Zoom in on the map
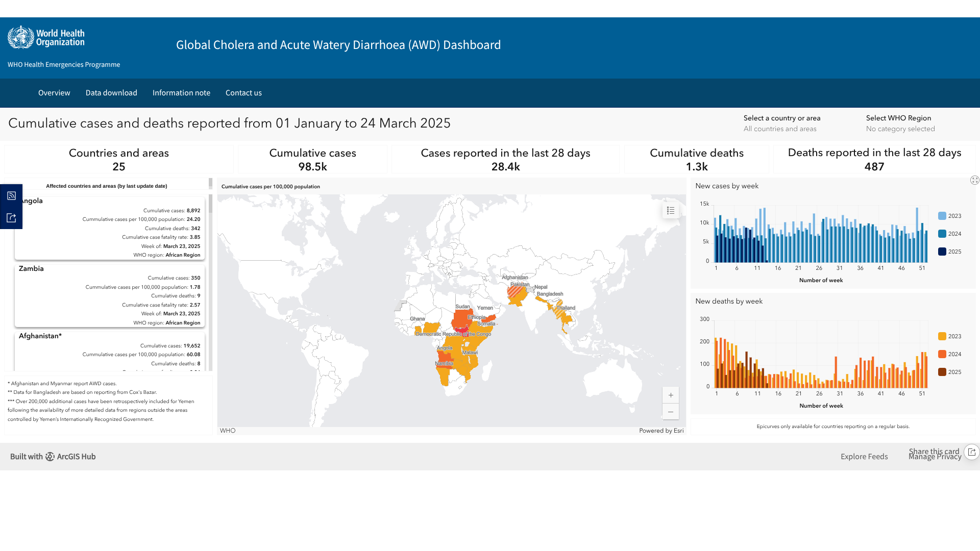Viewport: 980px width, 551px height. [671, 395]
